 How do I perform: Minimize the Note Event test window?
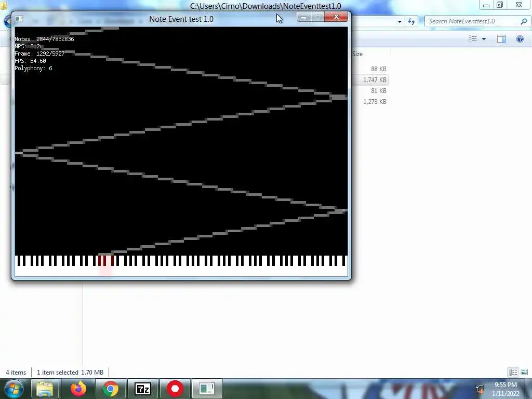304,17
